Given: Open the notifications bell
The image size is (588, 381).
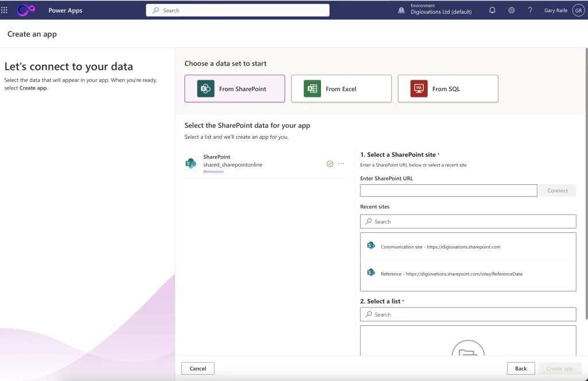Looking at the screenshot, I should (492, 10).
